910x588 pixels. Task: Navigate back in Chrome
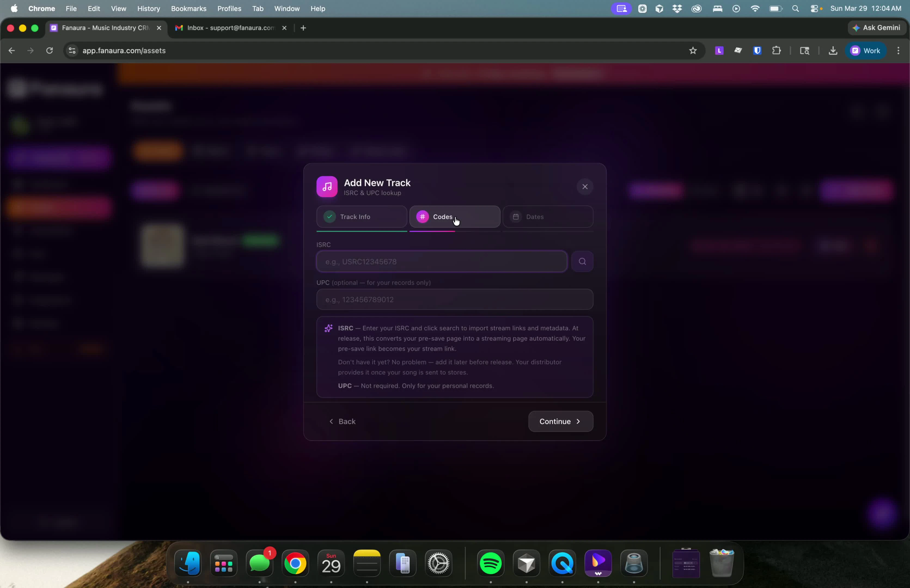[x=12, y=50]
